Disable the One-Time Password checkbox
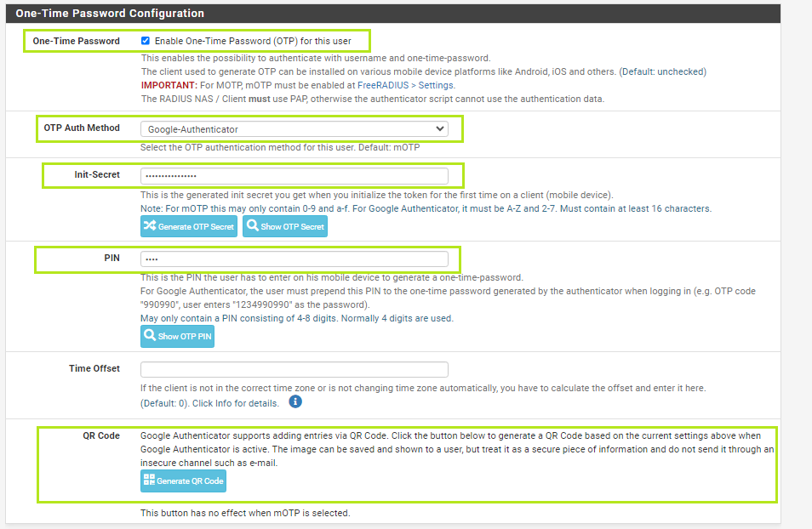This screenshot has height=529, width=812. click(x=146, y=41)
